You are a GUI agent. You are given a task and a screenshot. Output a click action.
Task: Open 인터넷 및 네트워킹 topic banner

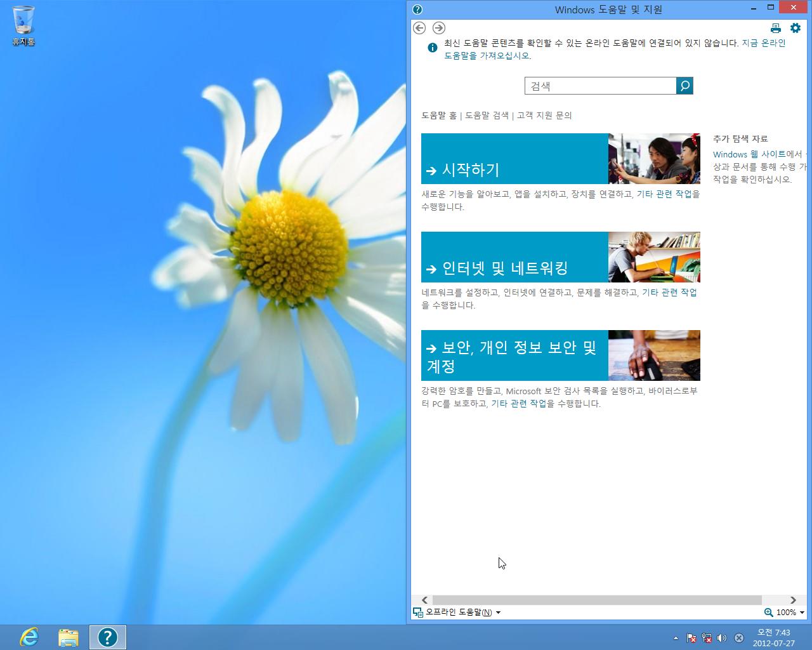coord(514,257)
